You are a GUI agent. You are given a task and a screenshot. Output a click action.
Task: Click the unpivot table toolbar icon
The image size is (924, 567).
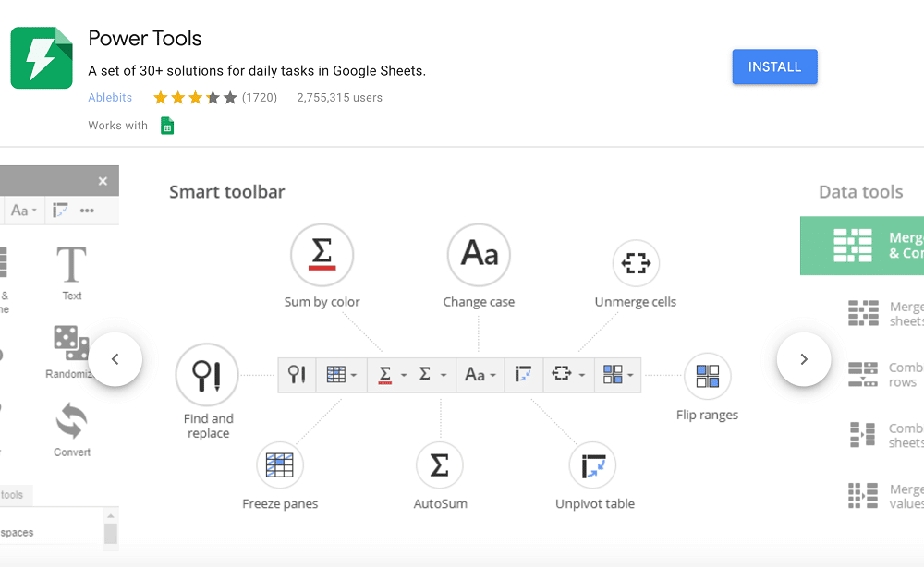(x=523, y=375)
